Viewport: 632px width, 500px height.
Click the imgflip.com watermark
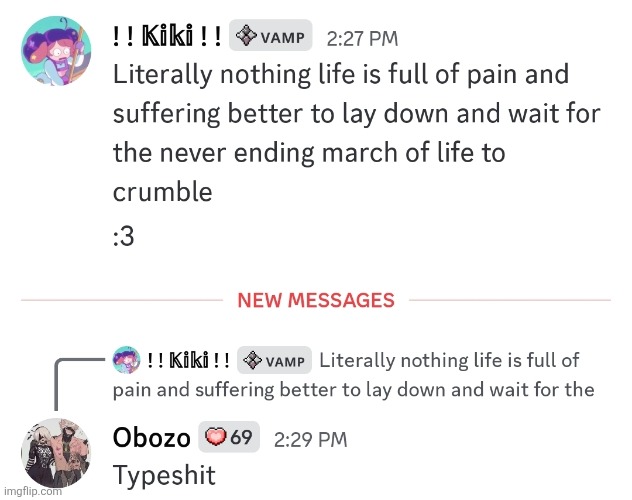coord(34,491)
